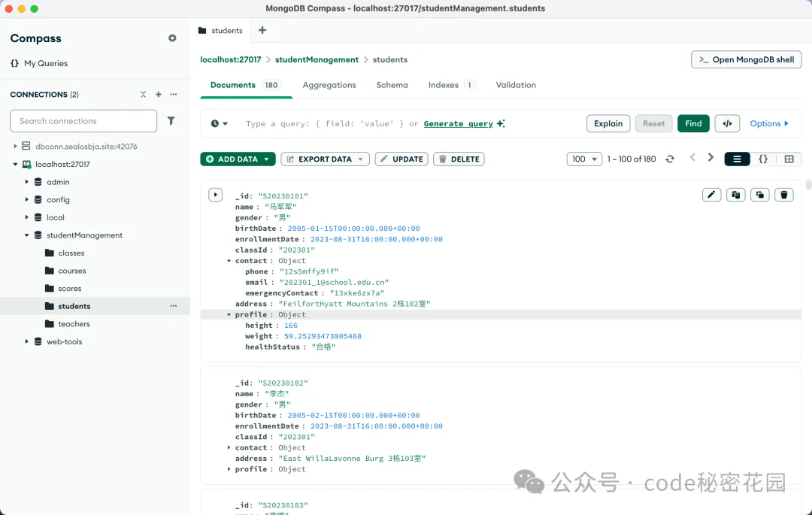This screenshot has width=812, height=515.
Task: Switch to the Indexes tab
Action: point(452,85)
